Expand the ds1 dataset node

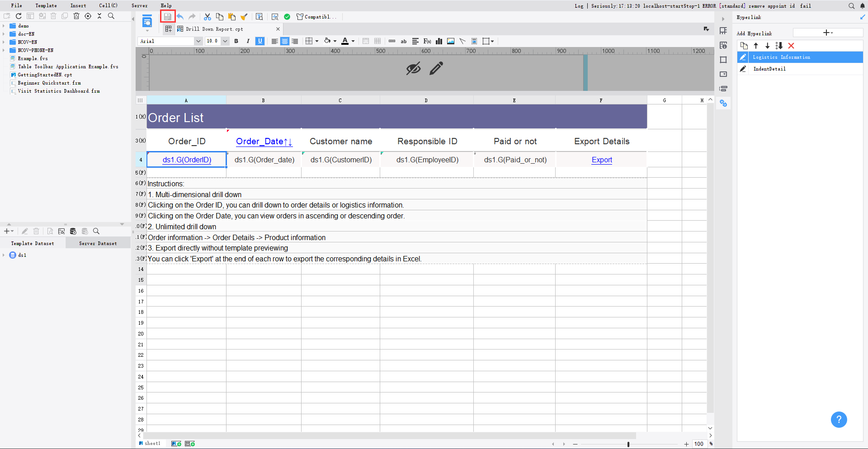4,255
